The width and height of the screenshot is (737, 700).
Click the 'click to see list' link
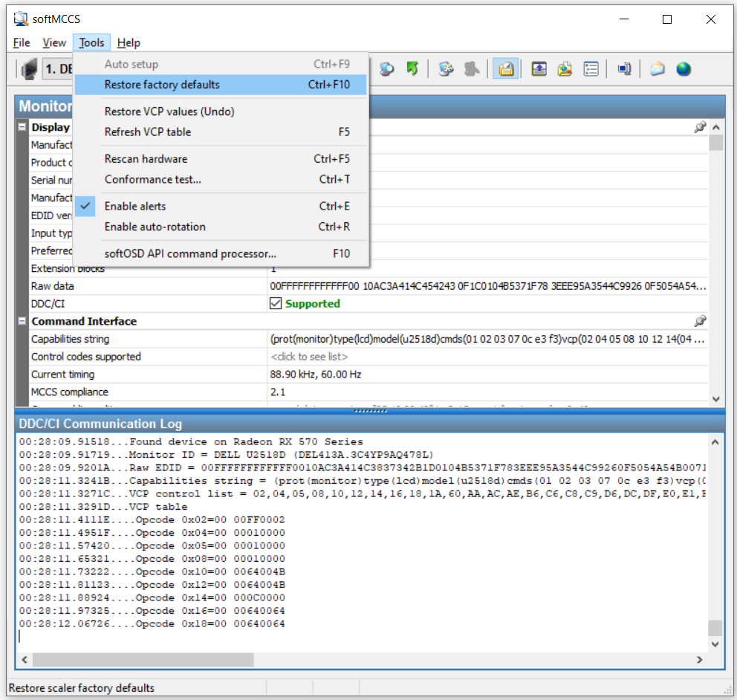pos(309,357)
